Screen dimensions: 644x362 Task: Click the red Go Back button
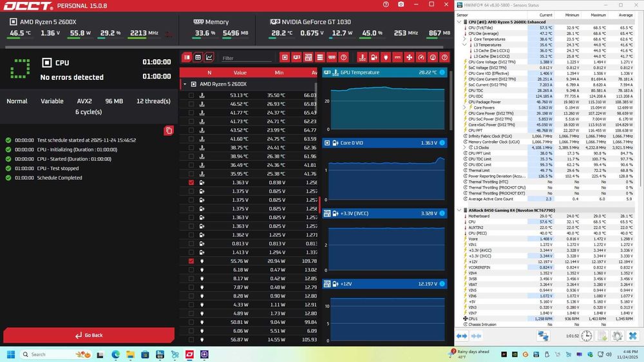(89, 336)
